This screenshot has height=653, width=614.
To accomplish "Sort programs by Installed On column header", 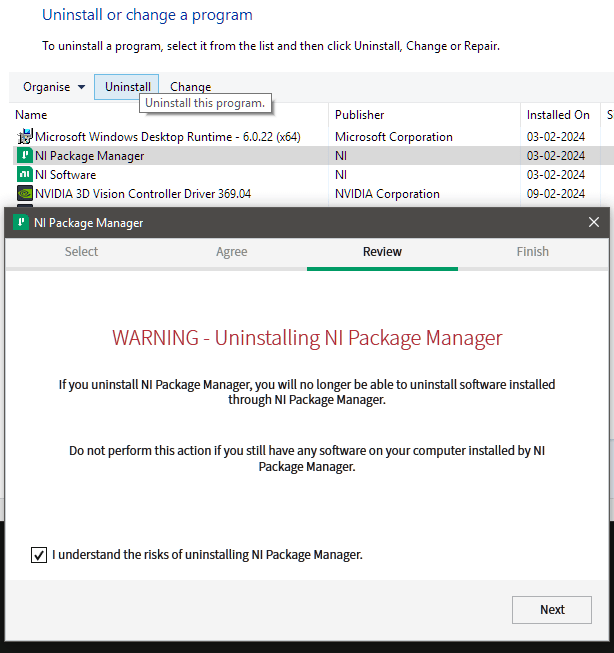I will point(560,115).
